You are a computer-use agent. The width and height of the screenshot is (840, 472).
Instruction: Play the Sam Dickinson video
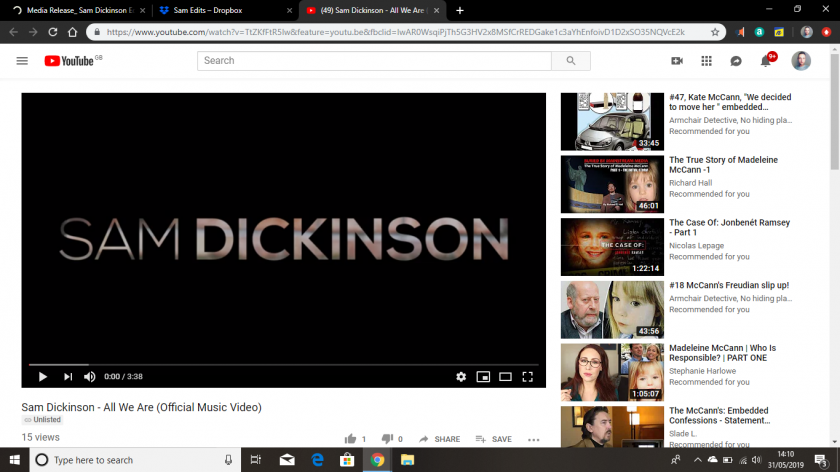[42, 377]
